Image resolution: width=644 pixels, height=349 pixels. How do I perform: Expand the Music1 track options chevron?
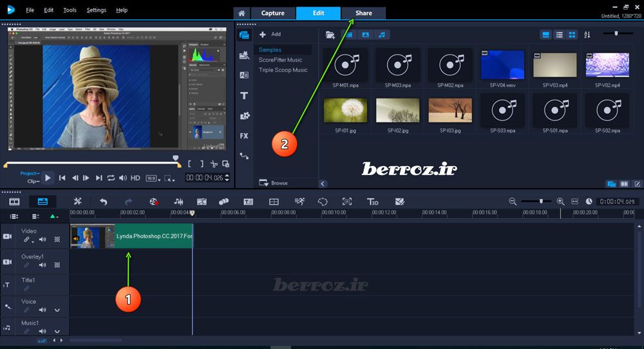click(x=57, y=332)
